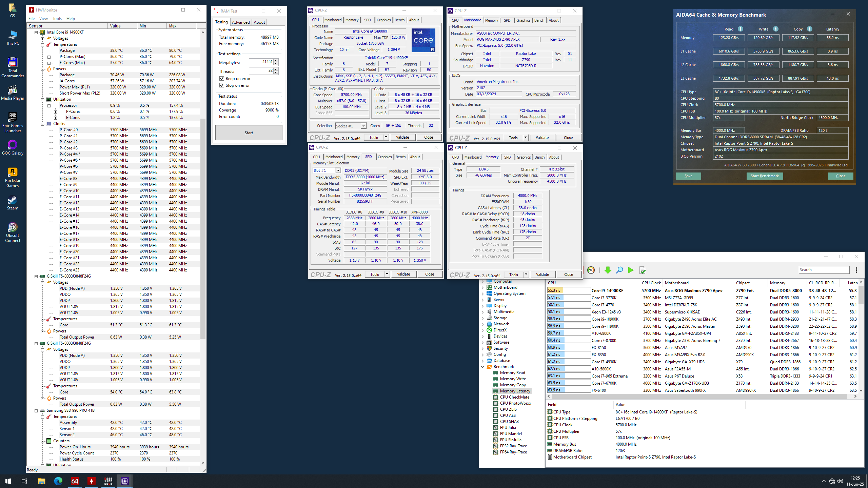Open Total Commander desktop icon
The image size is (868, 488).
pyautogui.click(x=13, y=67)
